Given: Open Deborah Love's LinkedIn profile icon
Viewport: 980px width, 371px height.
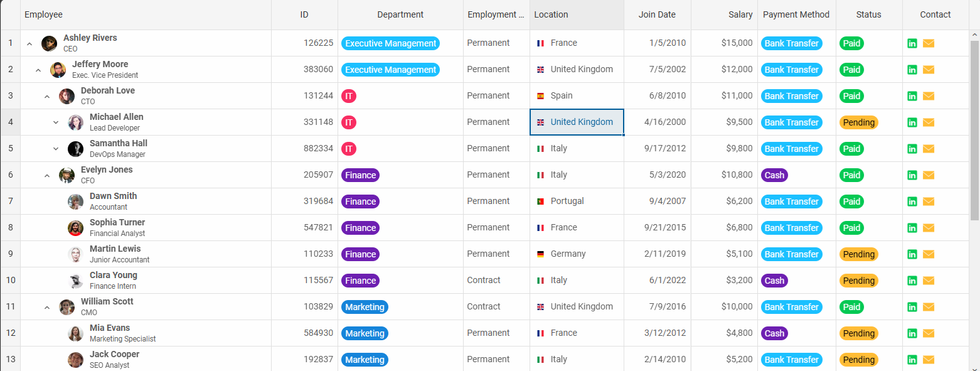Looking at the screenshot, I should [912, 96].
